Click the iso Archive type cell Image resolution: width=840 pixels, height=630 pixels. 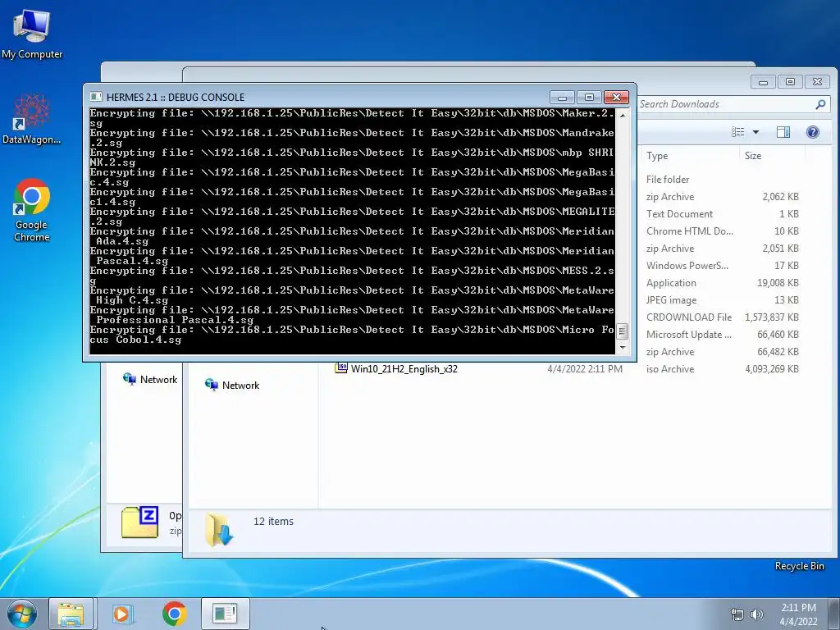(x=670, y=369)
